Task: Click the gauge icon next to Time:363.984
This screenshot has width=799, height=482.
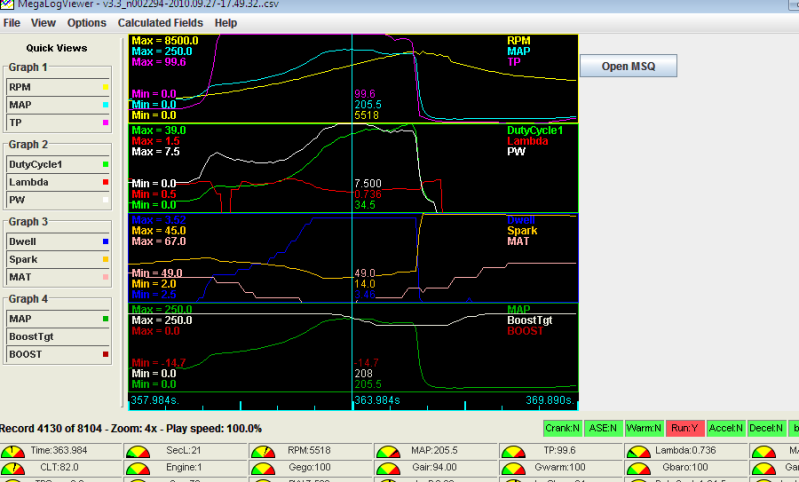Action: (x=13, y=451)
